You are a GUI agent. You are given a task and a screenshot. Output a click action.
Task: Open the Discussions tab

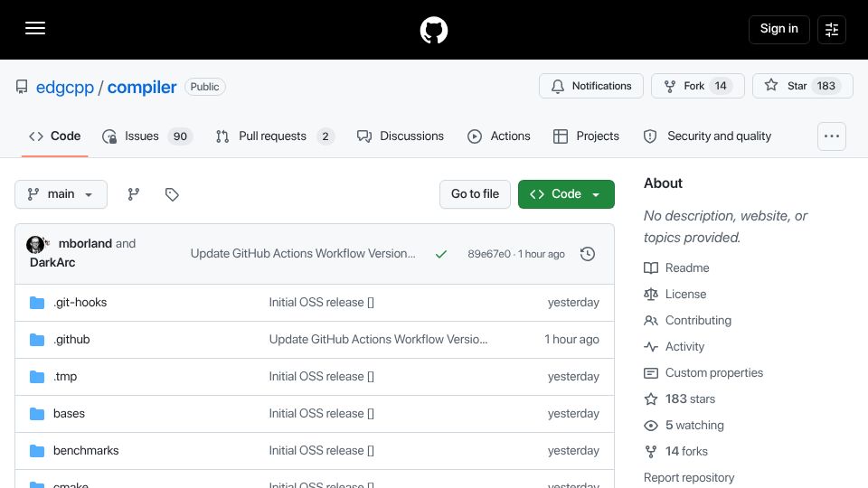point(401,136)
